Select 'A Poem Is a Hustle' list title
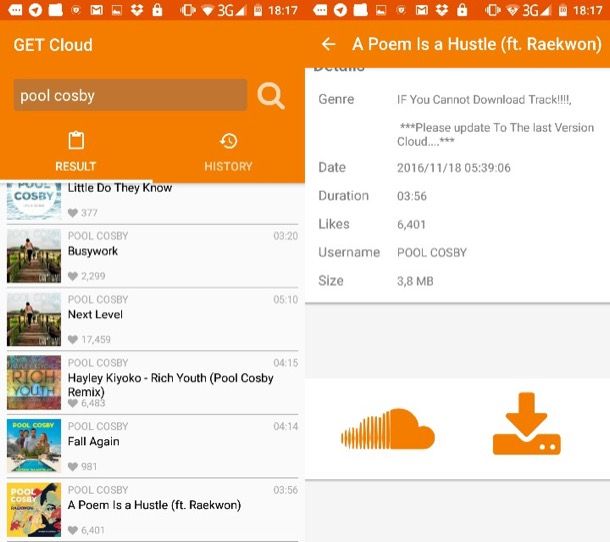Screen dimensions: 610x542 tap(154, 505)
